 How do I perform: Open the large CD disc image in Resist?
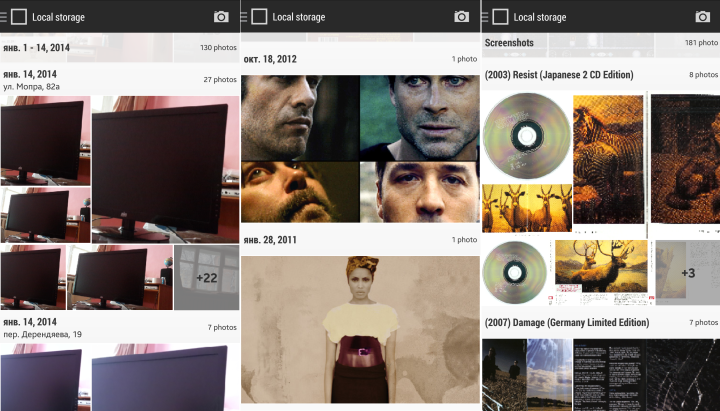[x=527, y=136]
